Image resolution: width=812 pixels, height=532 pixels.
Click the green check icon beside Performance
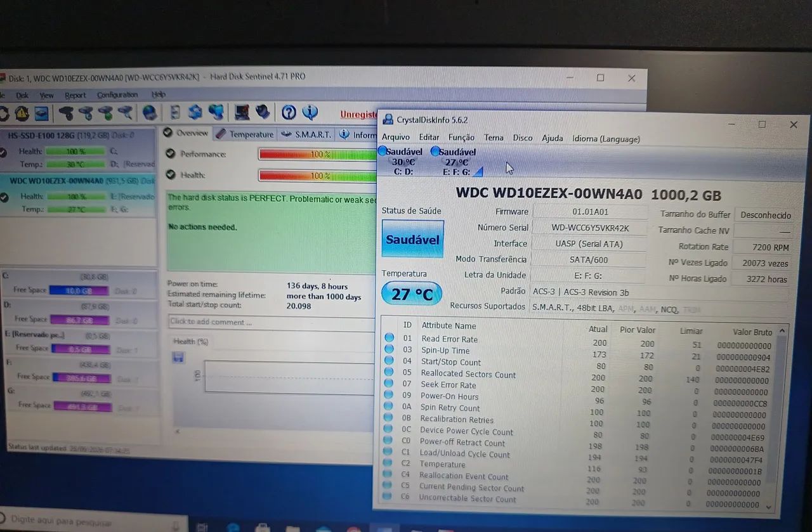[x=170, y=153]
